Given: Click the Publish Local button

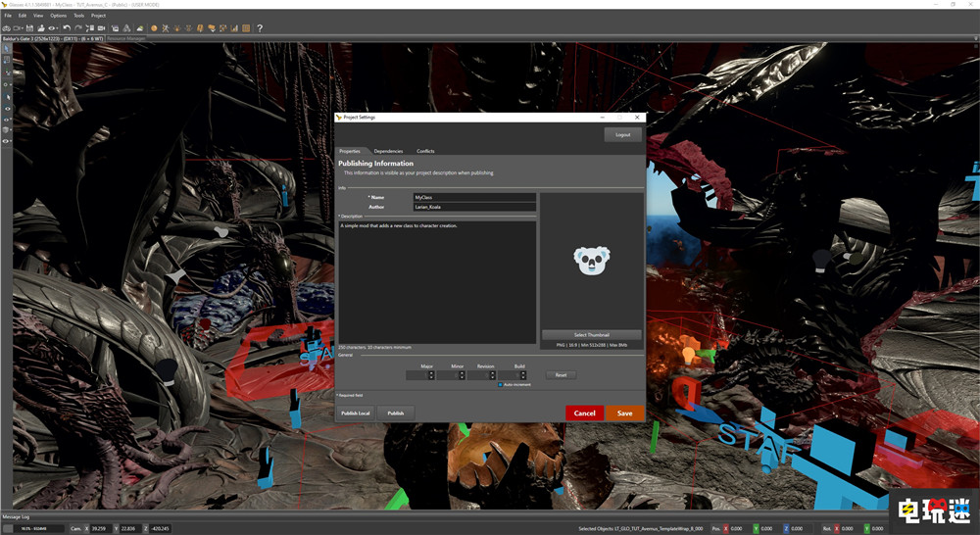Looking at the screenshot, I should [356, 413].
